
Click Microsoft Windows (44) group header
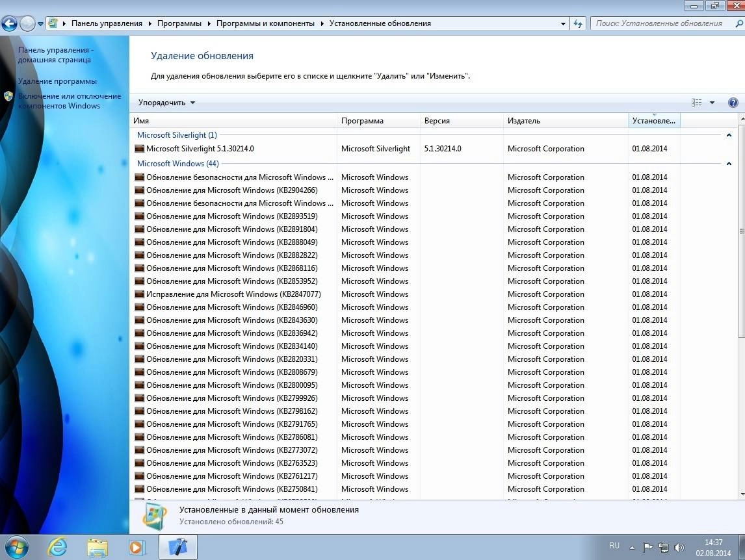177,164
